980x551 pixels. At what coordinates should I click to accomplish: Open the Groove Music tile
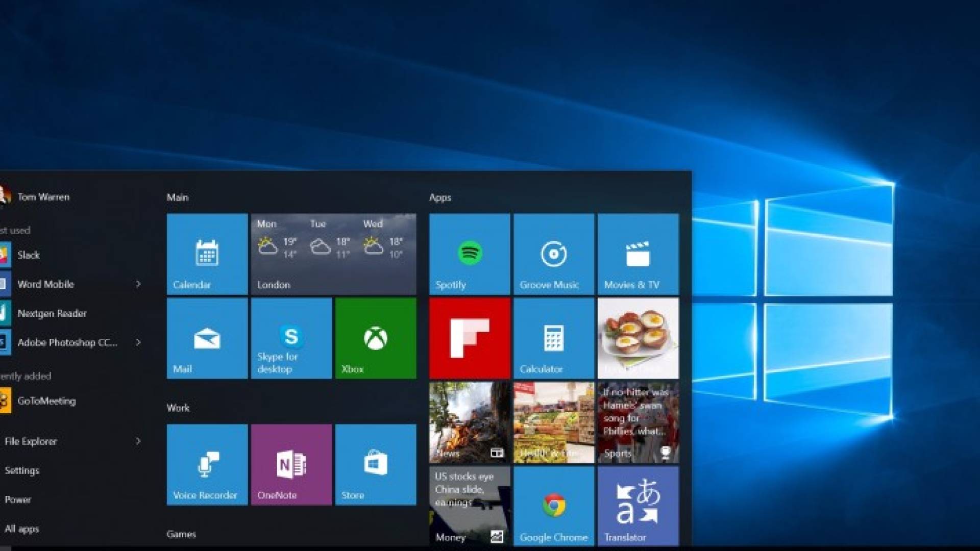[554, 254]
